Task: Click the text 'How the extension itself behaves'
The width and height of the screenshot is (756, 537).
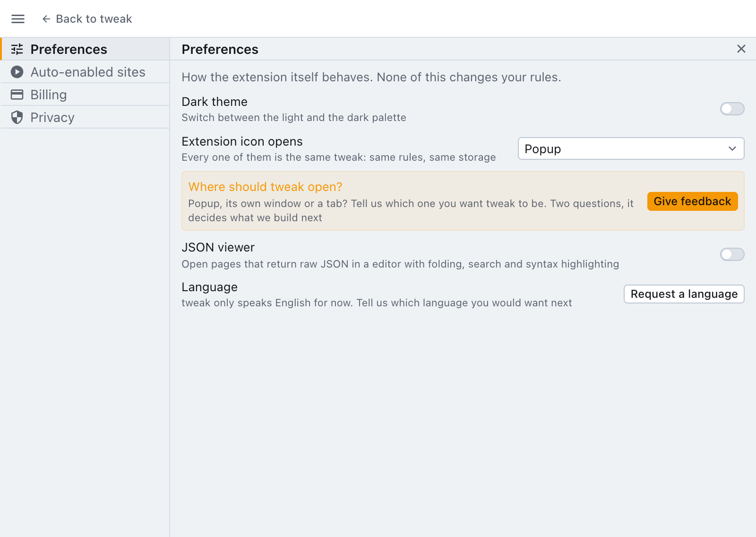Action: (x=277, y=77)
